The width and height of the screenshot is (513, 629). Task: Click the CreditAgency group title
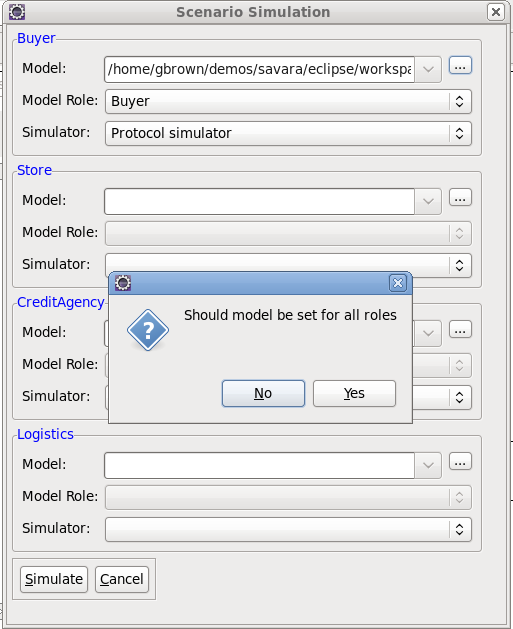click(61, 302)
